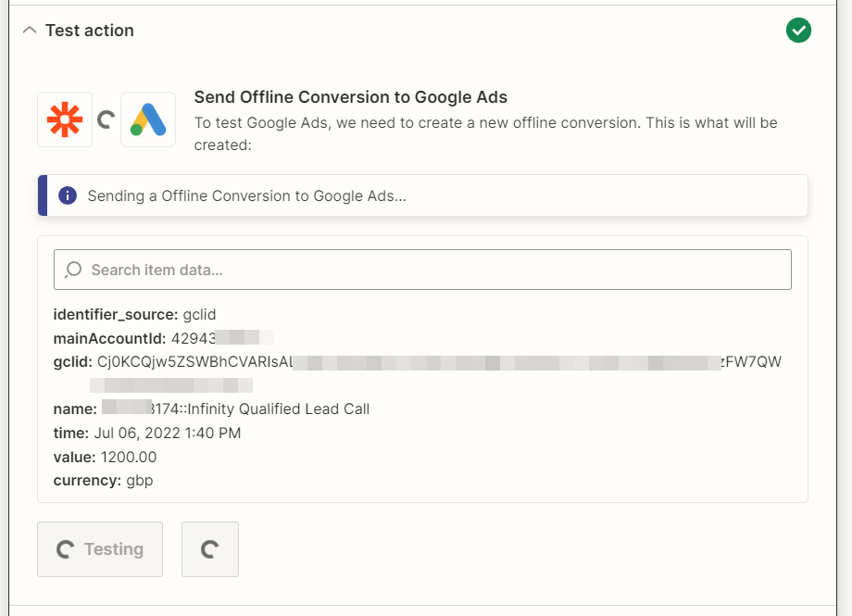Click 'Sending a Offline Conversion to Google Ads...' message
The height and width of the screenshot is (616, 852).
(x=246, y=195)
